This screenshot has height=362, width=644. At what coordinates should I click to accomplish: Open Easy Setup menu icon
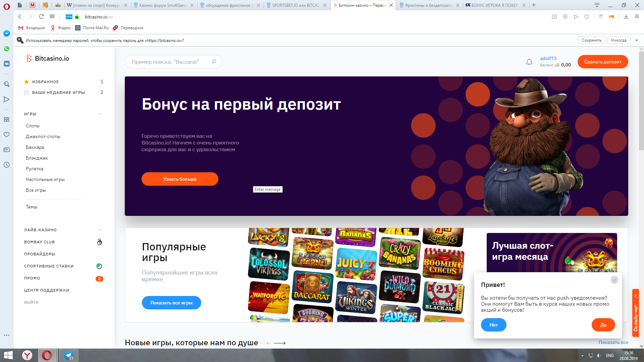pyautogui.click(x=637, y=16)
